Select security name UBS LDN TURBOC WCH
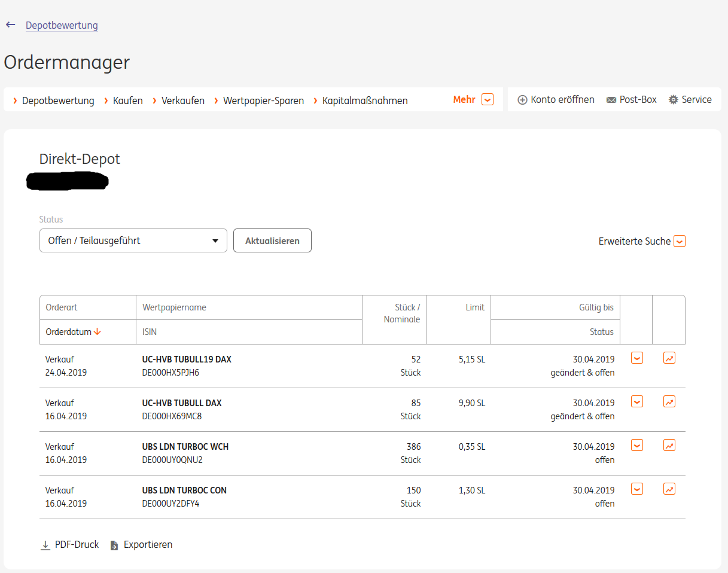This screenshot has width=728, height=573. pos(185,447)
